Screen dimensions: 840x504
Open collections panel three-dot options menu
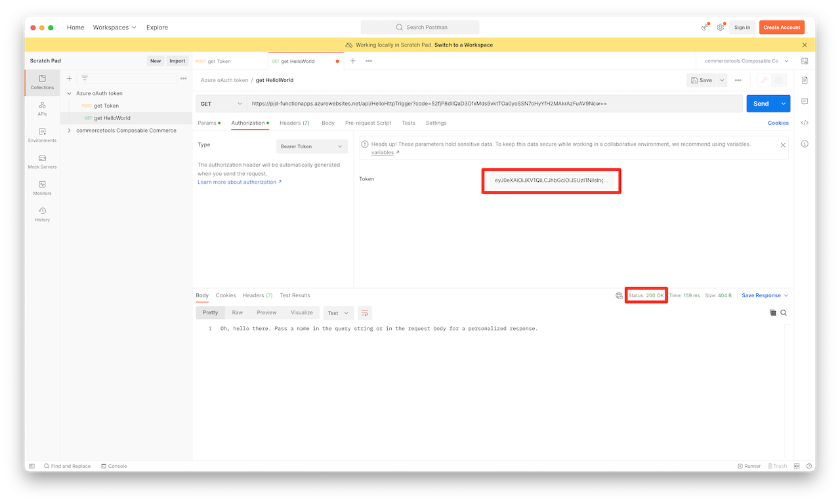183,79
